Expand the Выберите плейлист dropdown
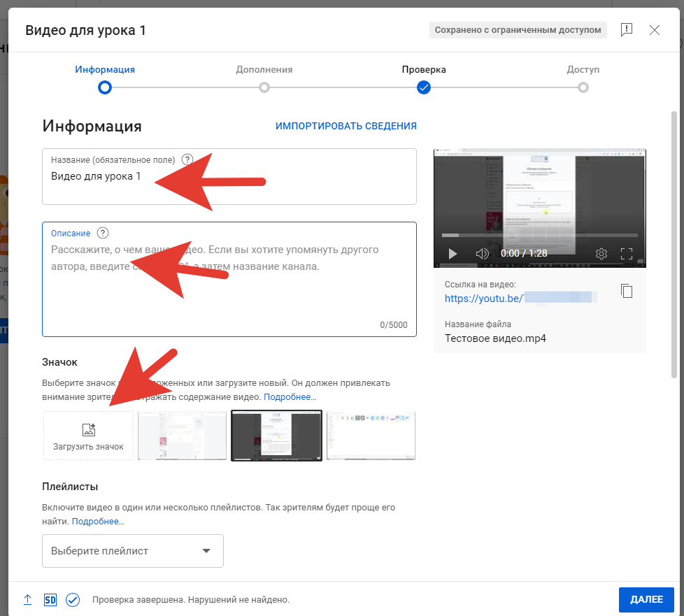 pos(133,551)
